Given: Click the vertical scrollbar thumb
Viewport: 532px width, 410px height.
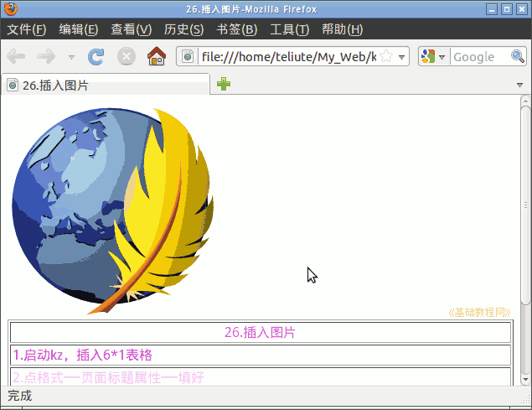Looking at the screenshot, I should pos(525,205).
